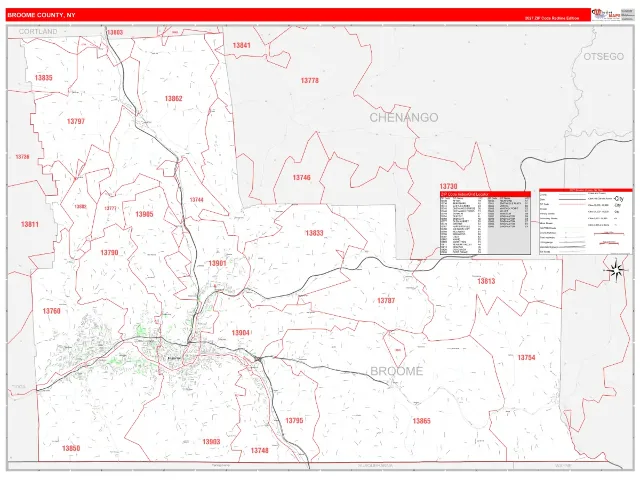Click ZIP code label 13865
640x480 pixels.
[x=421, y=421]
